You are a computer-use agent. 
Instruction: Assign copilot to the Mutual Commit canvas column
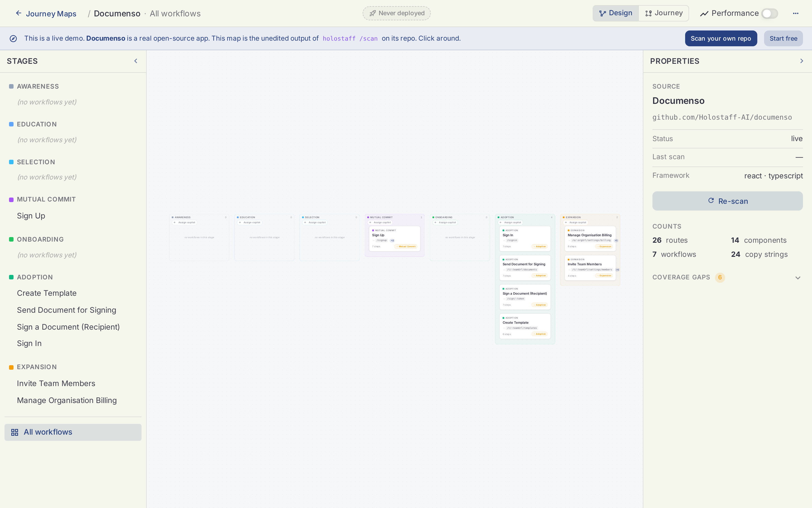(x=380, y=222)
